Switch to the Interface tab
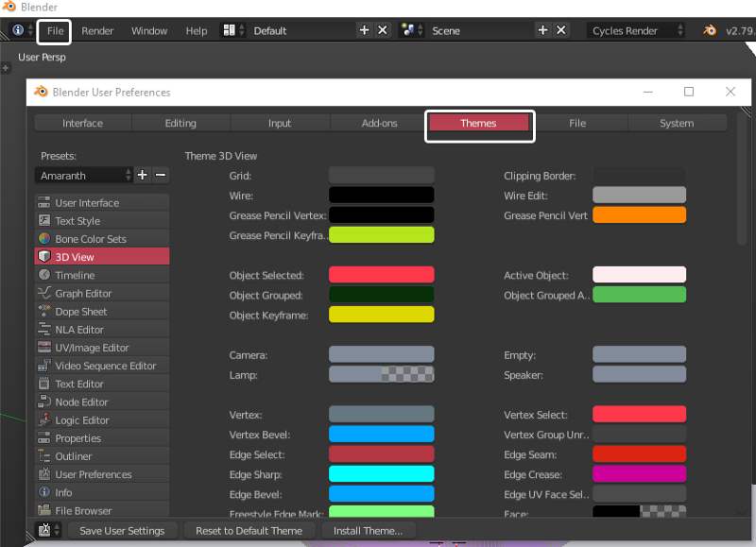Screen dimensions: 756x547 [83, 123]
